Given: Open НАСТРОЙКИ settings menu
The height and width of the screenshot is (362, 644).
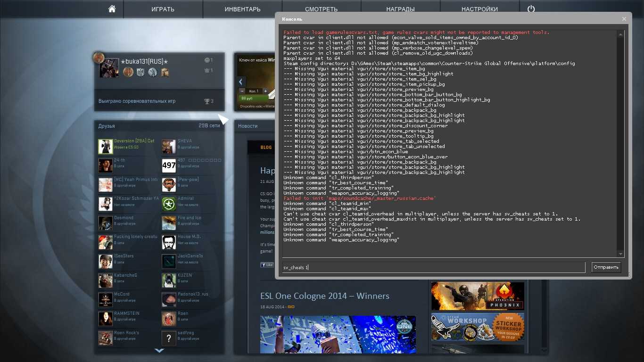Looking at the screenshot, I should tap(479, 9).
